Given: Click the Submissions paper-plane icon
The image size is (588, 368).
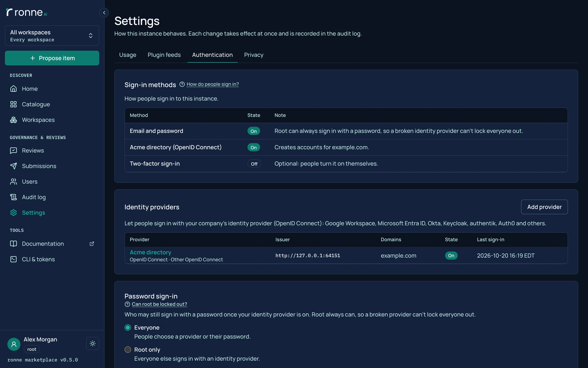Looking at the screenshot, I should coord(13,166).
